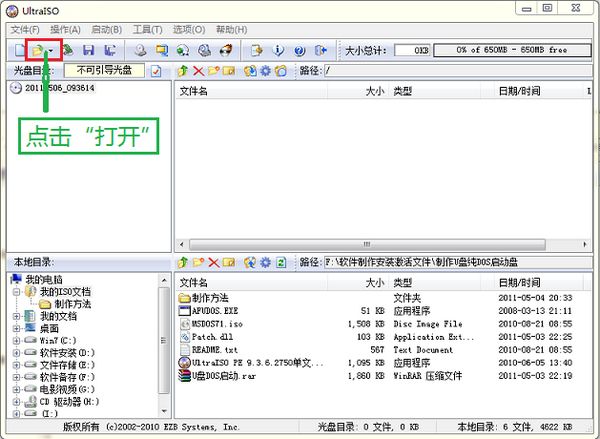The height and width of the screenshot is (439, 600).
Task: Click the gear settings icon in local pane
Action: [x=265, y=262]
